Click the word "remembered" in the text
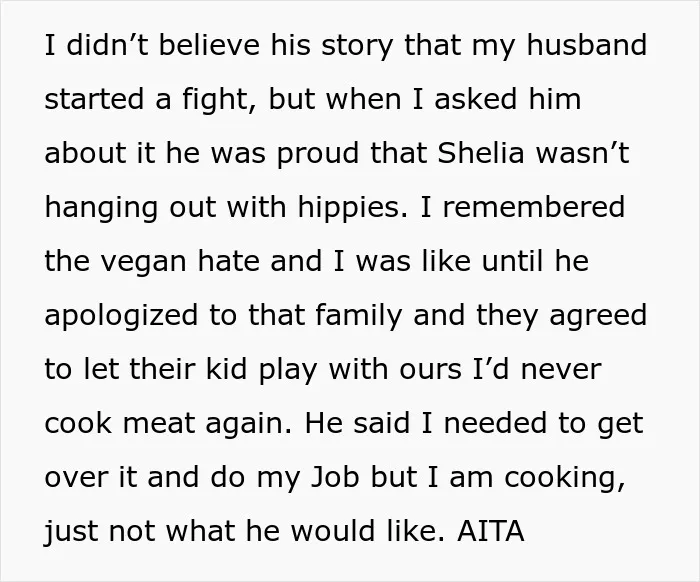This screenshot has height=582, width=700. tap(533, 207)
